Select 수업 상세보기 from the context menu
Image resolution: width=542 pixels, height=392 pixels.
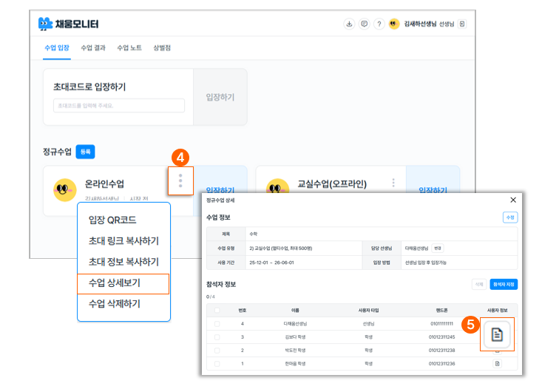tap(123, 283)
